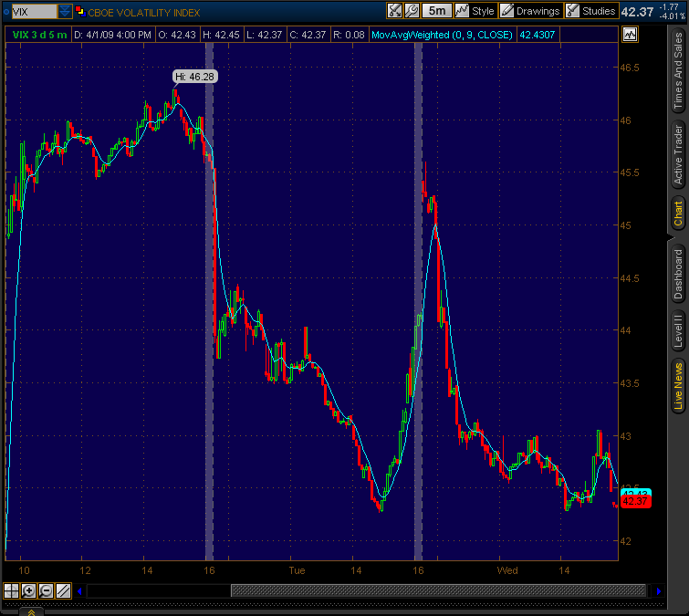
Task: Click the red 42.37 price tag
Action: tap(635, 501)
